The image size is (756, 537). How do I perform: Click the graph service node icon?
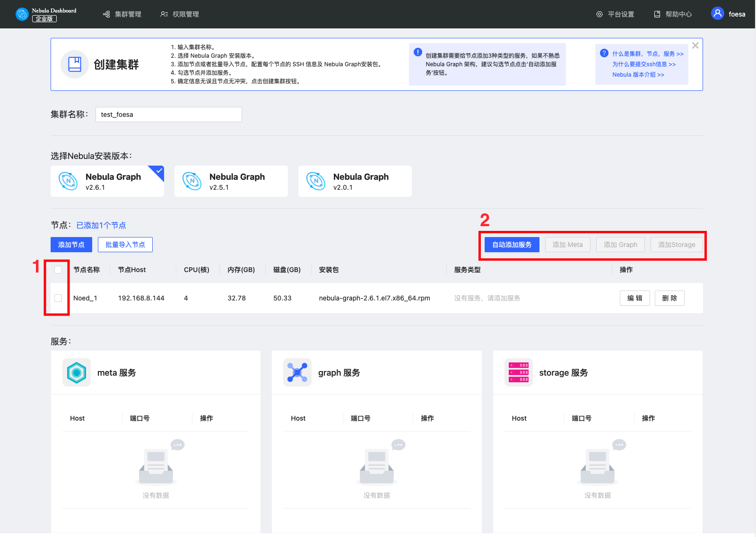click(x=297, y=373)
